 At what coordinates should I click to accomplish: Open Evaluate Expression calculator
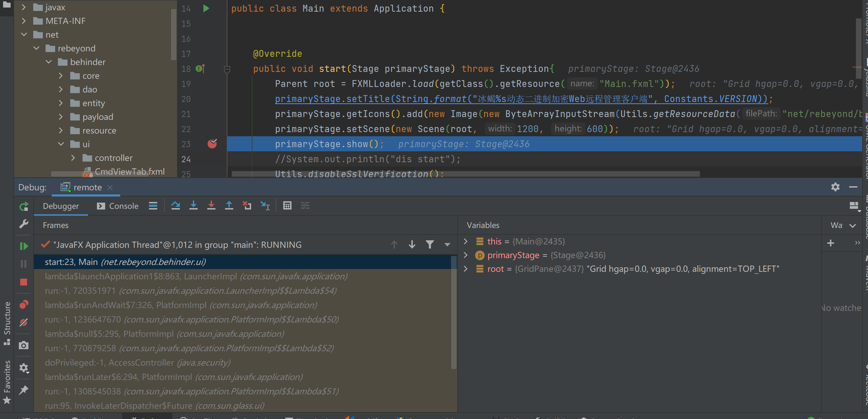287,206
